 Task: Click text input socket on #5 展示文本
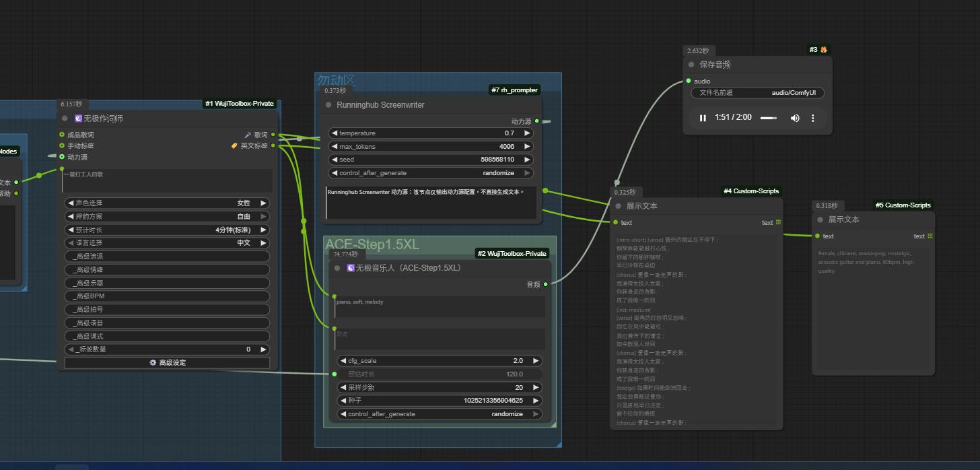817,236
